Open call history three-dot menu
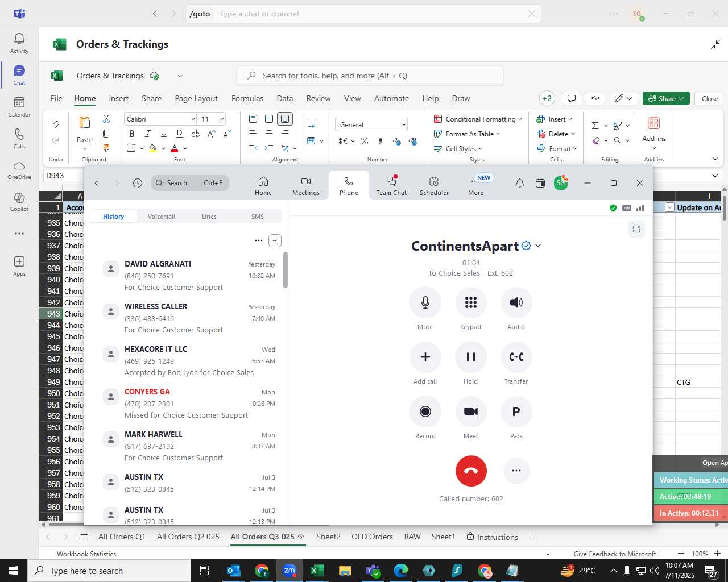The width and height of the screenshot is (728, 582). pyautogui.click(x=259, y=240)
